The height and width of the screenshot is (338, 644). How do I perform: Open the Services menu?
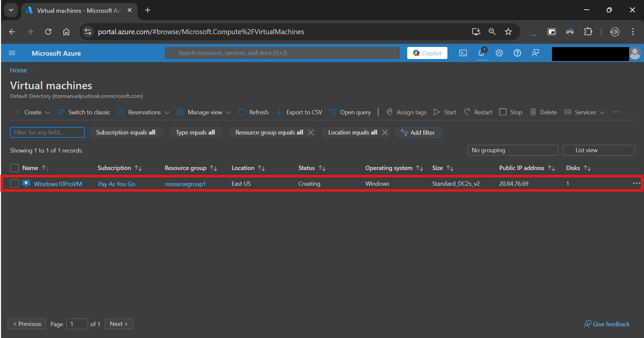[x=585, y=112]
